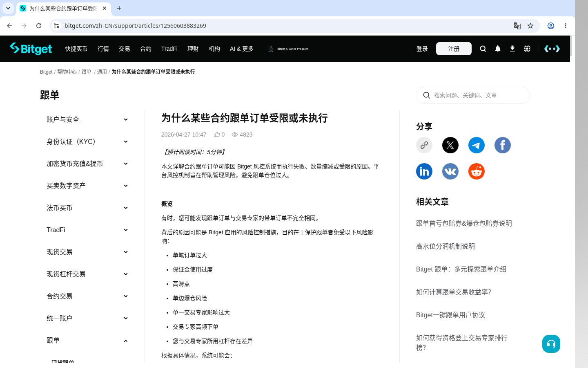Go to Bitget breadcrumb link

tap(46, 72)
